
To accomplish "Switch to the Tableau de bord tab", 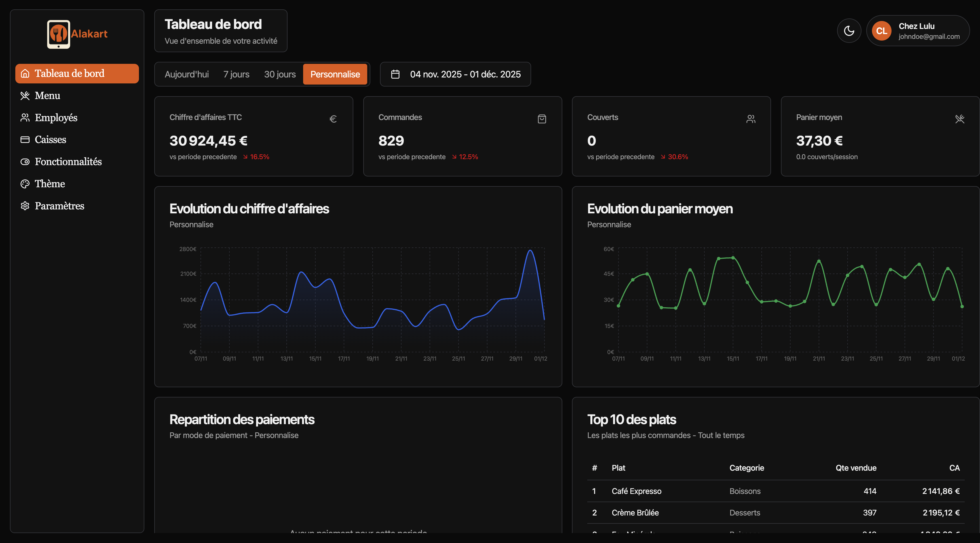I will 69,73.
